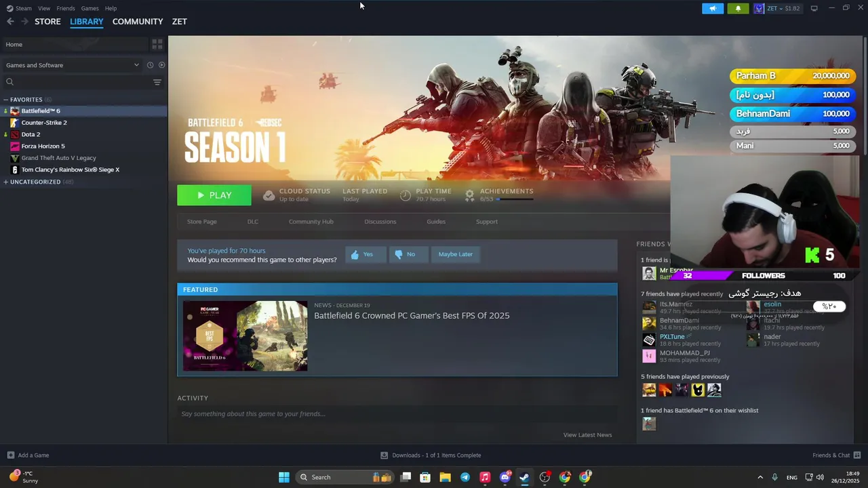Click activity 'Say something' input field
The height and width of the screenshot is (488, 868).
click(397, 414)
